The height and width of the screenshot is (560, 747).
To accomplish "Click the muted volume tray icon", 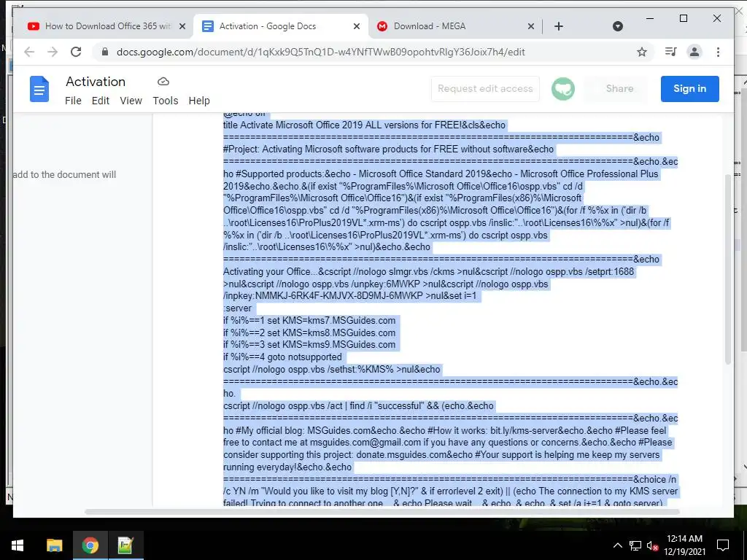I will tap(652, 545).
